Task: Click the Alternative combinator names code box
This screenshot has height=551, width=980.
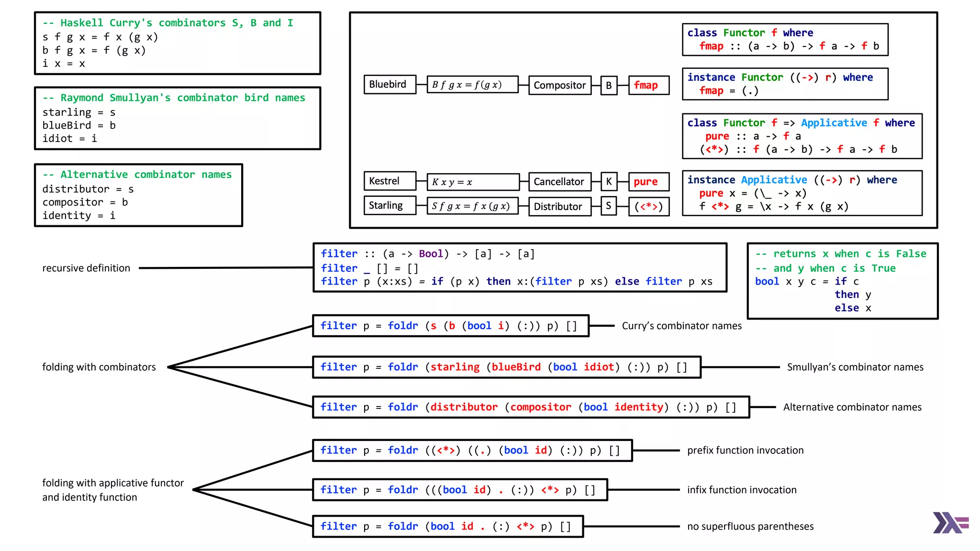Action: tap(138, 195)
